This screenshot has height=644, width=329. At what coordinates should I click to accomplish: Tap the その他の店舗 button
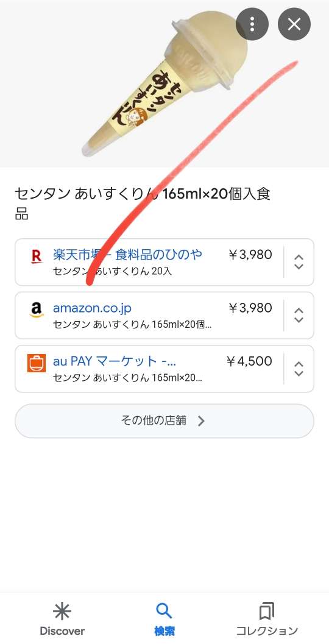164,421
